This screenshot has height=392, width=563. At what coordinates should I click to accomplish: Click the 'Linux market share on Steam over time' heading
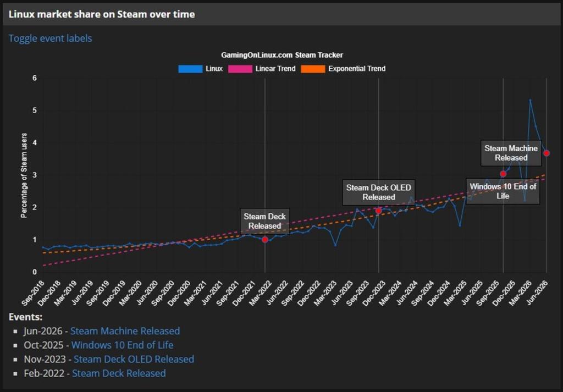[x=102, y=14]
